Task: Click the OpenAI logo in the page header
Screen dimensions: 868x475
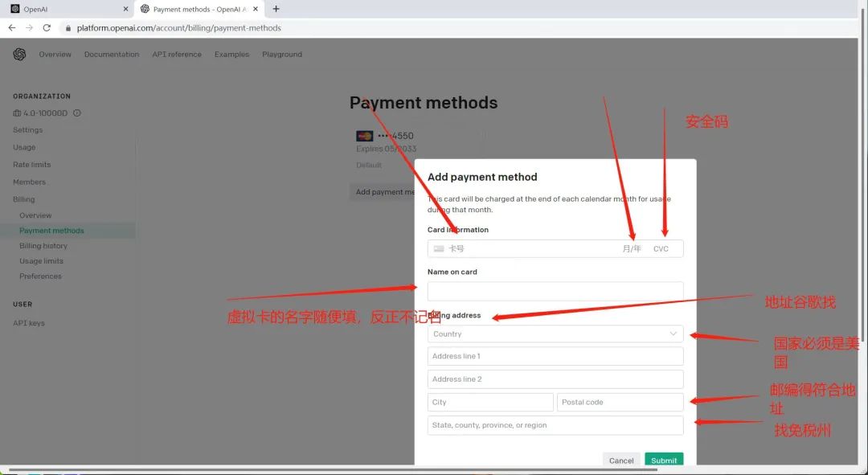Action: point(19,55)
